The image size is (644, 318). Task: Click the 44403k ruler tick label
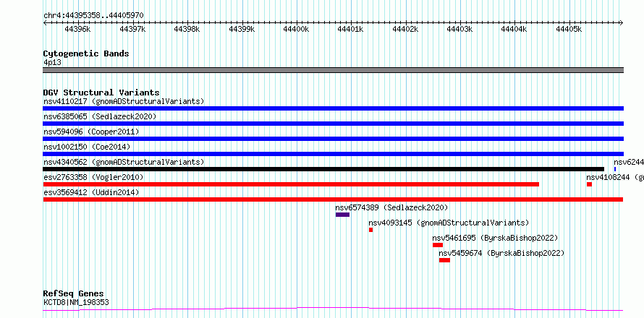(460, 29)
